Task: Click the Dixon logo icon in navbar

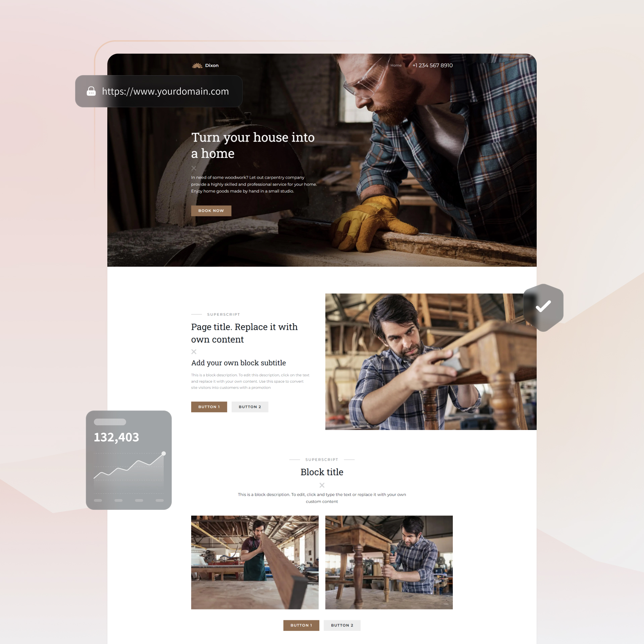Action: (x=197, y=65)
